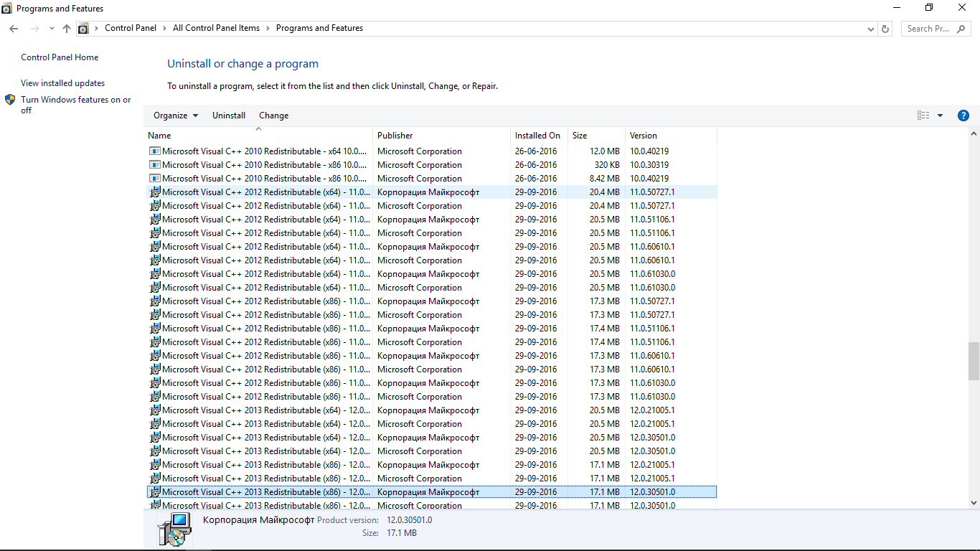Select 2012 x64 11.0.51106.1 row by Корпорация Майкрософт
The width and height of the screenshot is (980, 551).
[431, 220]
